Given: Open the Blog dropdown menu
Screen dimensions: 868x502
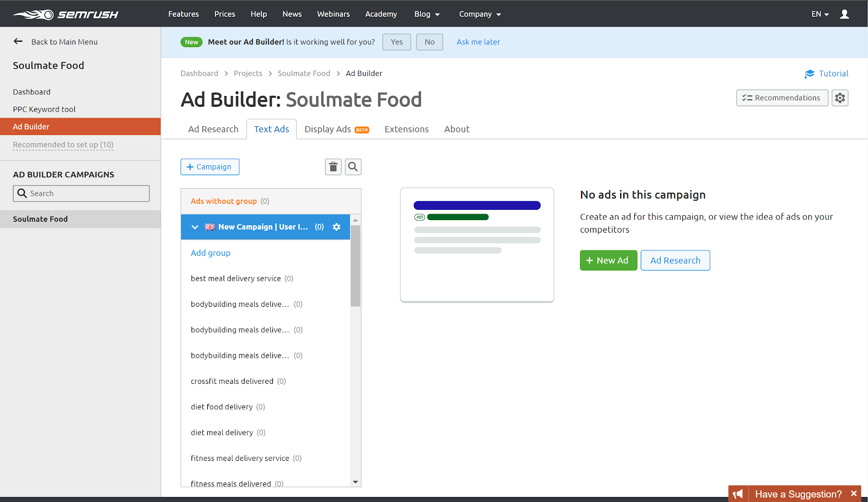Looking at the screenshot, I should 427,14.
